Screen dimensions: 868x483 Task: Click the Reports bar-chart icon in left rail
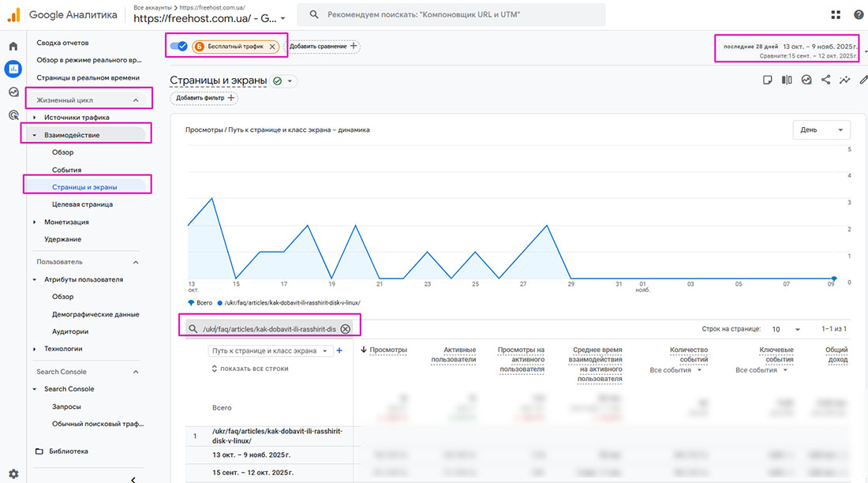point(13,69)
